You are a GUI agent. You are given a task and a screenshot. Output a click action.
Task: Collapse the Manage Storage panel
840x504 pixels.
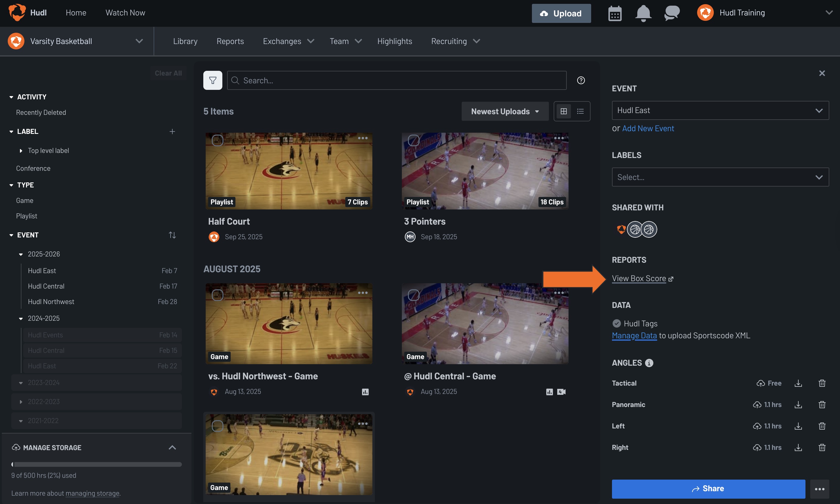click(x=172, y=448)
